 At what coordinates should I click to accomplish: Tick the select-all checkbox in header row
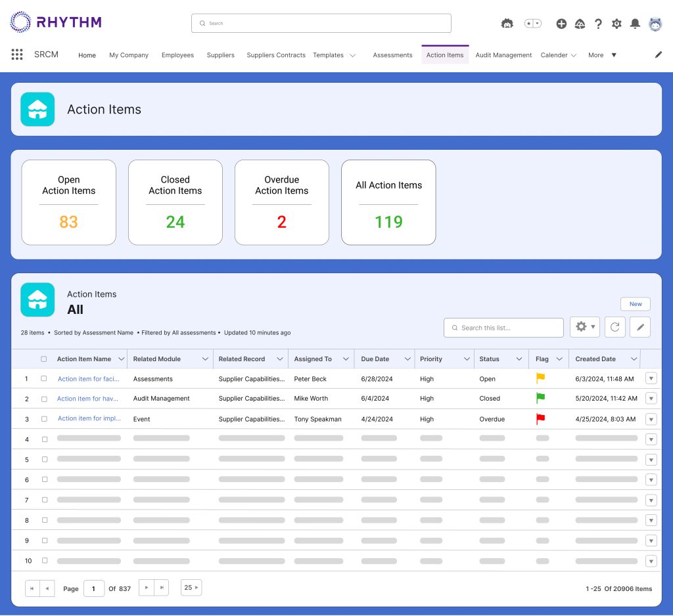44,359
